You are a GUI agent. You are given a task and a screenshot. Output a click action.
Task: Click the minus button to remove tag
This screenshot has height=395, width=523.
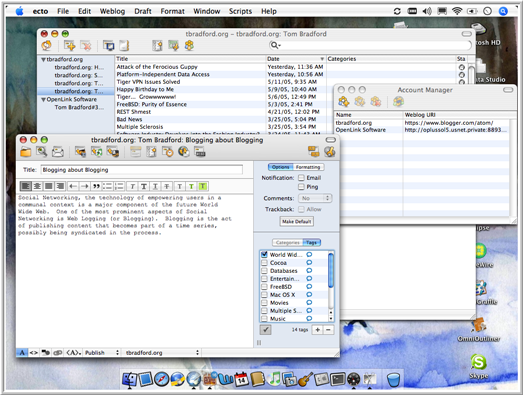(x=328, y=330)
